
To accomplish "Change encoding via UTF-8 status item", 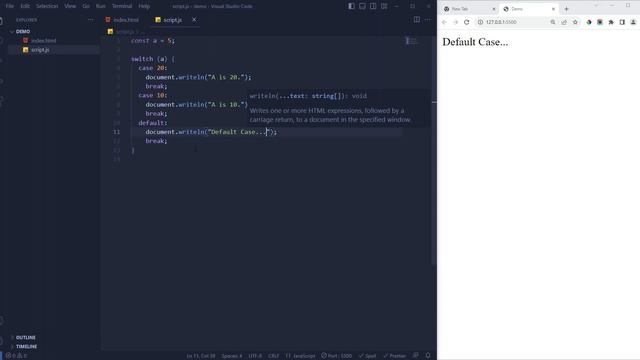I will pyautogui.click(x=255, y=356).
